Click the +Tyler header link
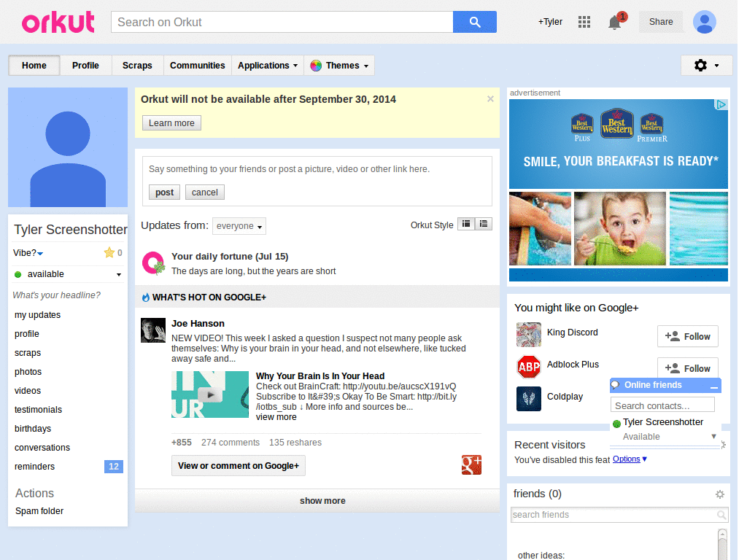 tap(550, 22)
